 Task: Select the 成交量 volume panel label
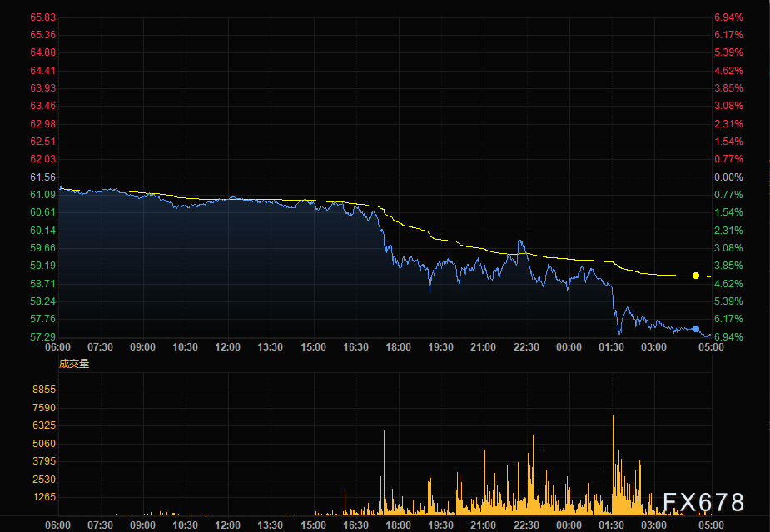(x=73, y=363)
